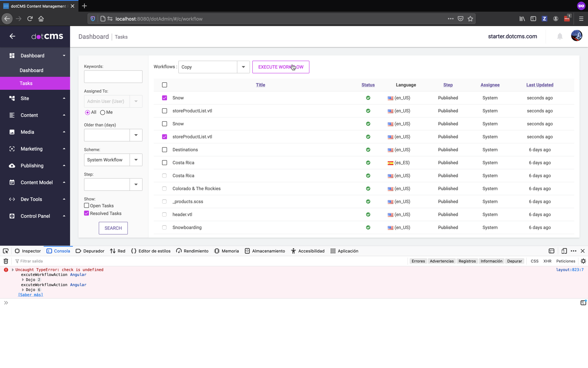The width and height of the screenshot is (588, 368).
Task: Uncheck the Snow task checkbox
Action: tap(164, 98)
